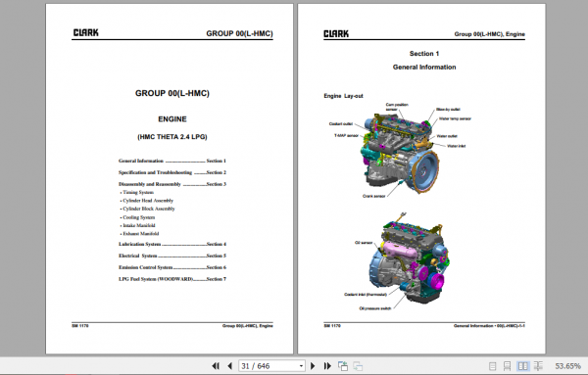Click the lower engine layout illustration

click(x=410, y=258)
